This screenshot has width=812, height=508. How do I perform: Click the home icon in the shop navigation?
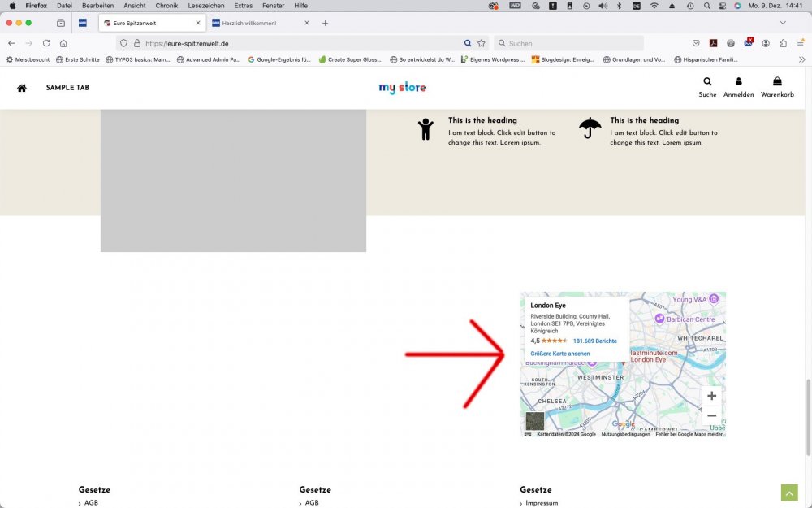pos(21,87)
